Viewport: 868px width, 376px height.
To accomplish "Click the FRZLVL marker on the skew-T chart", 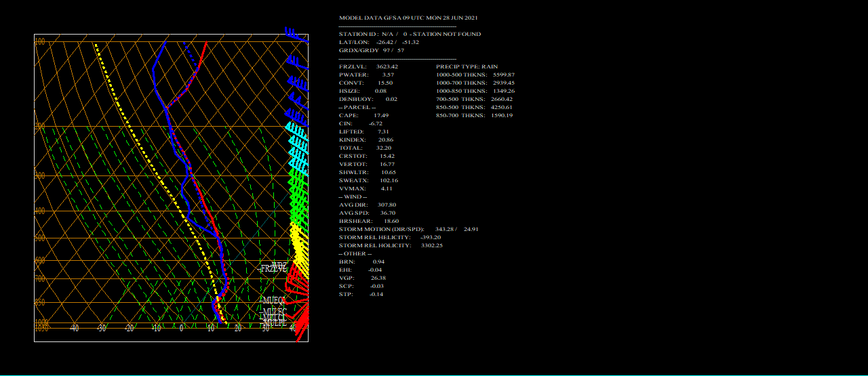I will [x=273, y=269].
